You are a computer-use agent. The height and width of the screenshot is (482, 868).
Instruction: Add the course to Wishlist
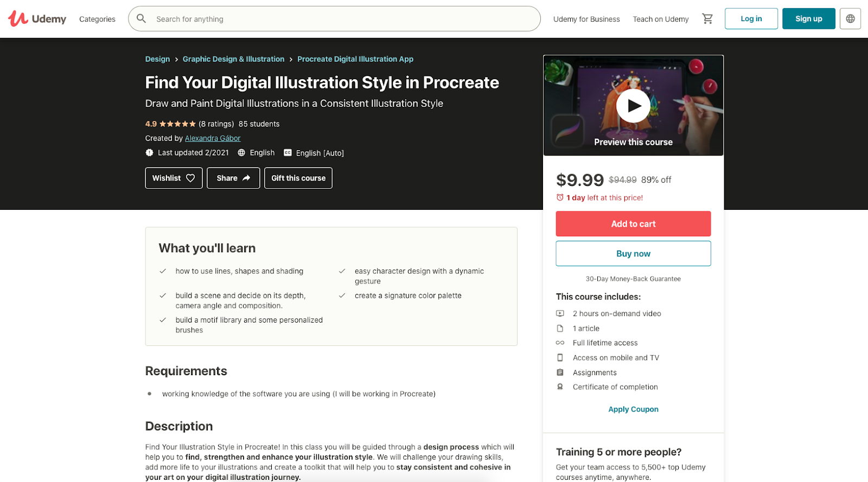(x=174, y=178)
